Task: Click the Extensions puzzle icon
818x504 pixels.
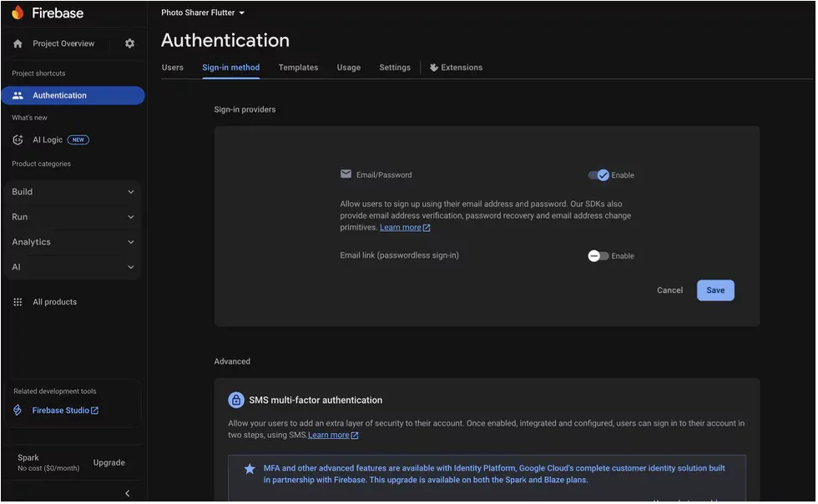Action: [x=434, y=68]
